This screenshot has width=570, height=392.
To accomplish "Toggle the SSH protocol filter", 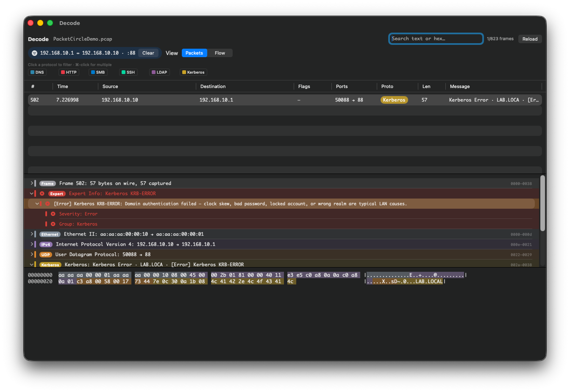I will click(x=128, y=72).
